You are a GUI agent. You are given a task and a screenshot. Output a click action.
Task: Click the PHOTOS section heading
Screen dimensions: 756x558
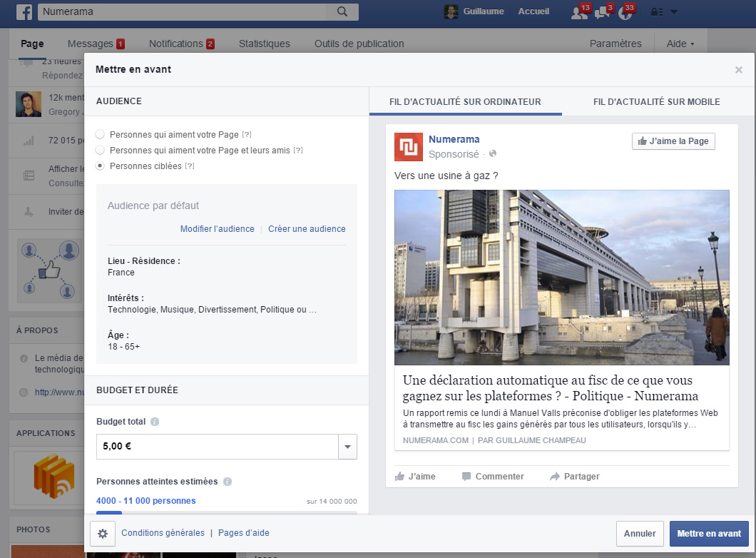(x=34, y=529)
